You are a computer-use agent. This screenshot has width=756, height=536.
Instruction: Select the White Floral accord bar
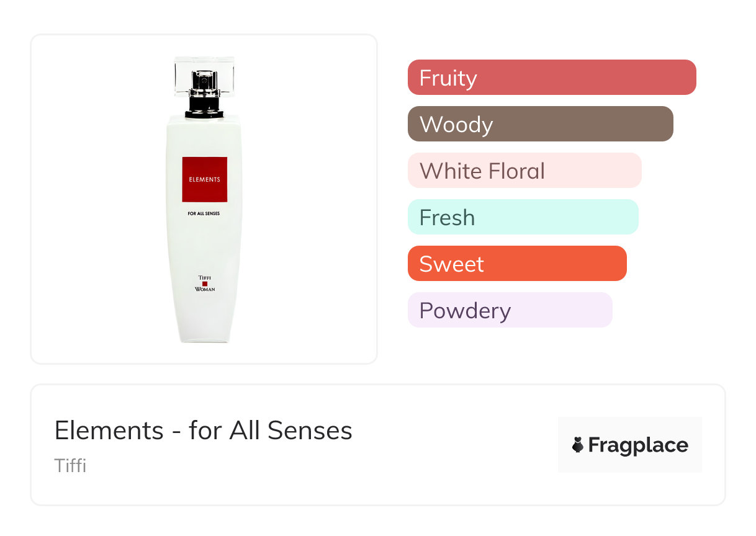click(524, 171)
